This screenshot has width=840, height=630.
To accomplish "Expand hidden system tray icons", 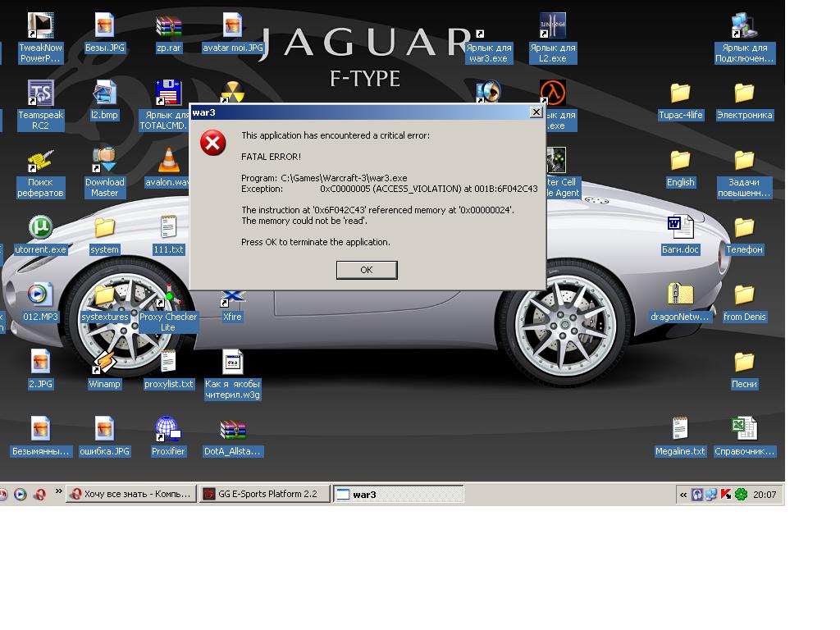I will click(683, 495).
